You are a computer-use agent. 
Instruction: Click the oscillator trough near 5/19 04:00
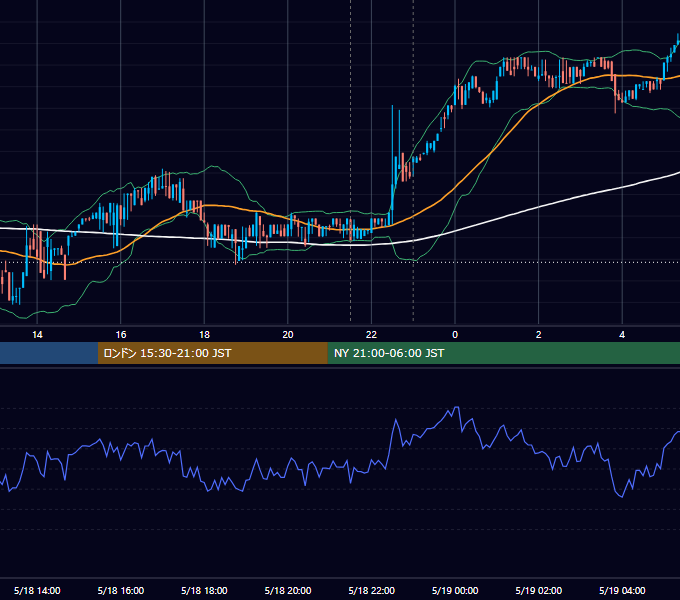pos(621,496)
